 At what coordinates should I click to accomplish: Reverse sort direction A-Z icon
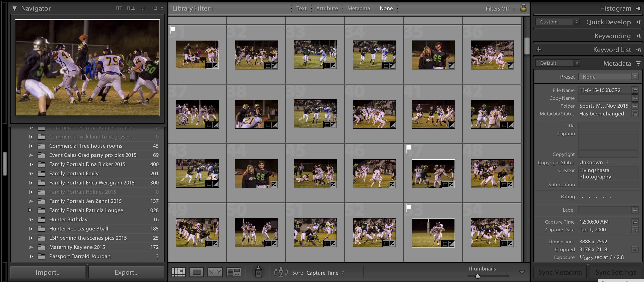281,272
